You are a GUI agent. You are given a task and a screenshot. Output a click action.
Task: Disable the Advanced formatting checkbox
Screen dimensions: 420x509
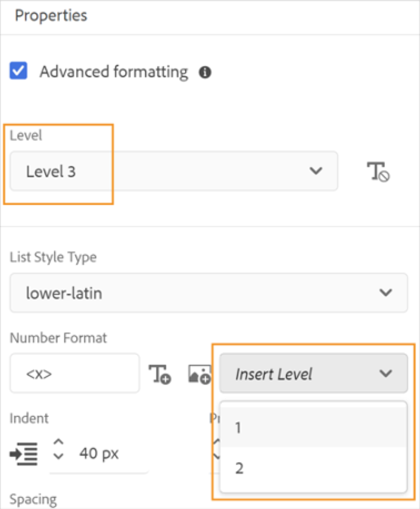point(18,71)
